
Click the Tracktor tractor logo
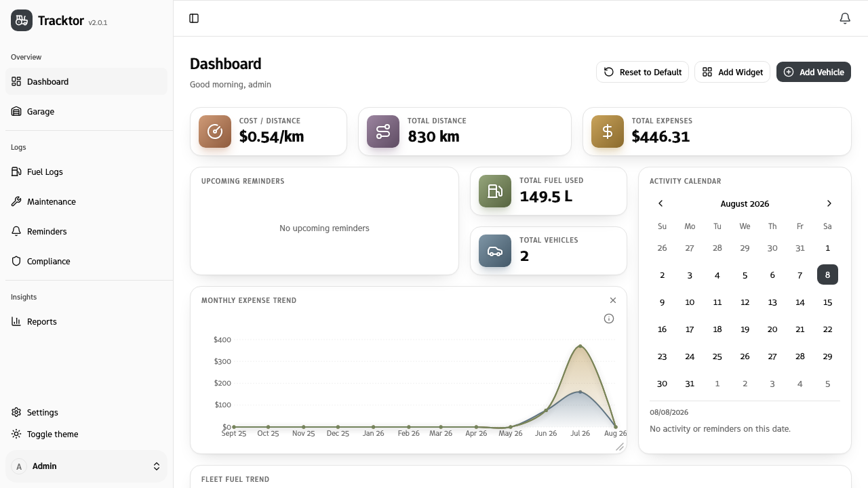(22, 20)
